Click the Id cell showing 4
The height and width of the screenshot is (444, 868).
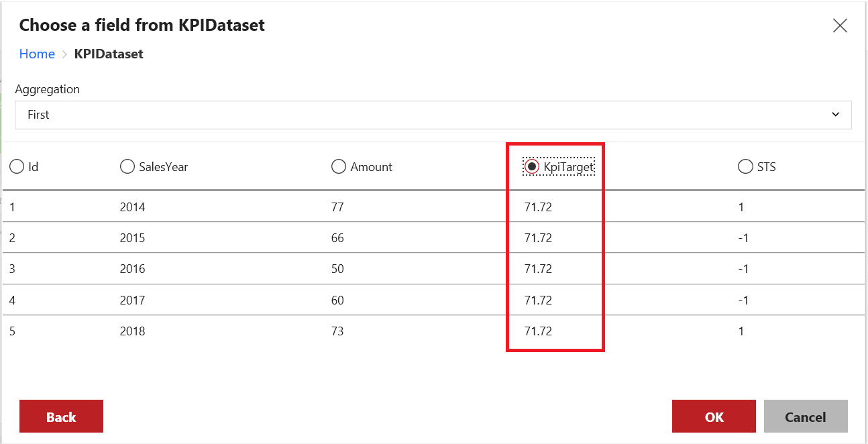[13, 300]
